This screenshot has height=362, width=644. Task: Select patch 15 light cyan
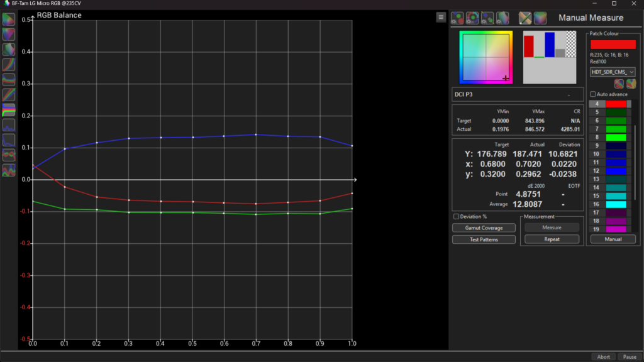click(610, 196)
